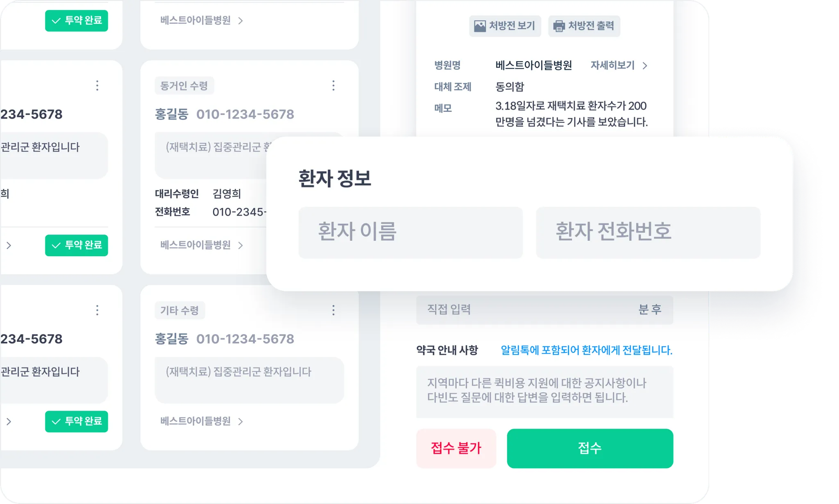Click the picture icon on 처방전 보기
This screenshot has height=504, width=839.
tap(480, 26)
